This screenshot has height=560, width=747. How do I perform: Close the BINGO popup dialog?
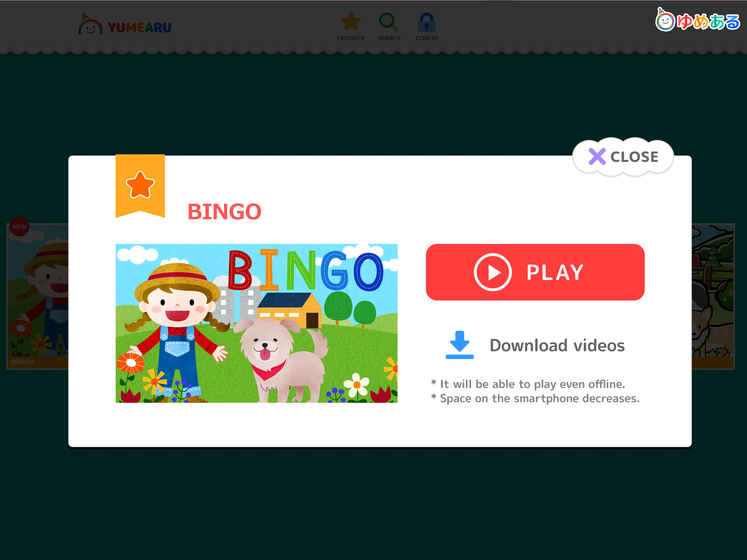623,157
